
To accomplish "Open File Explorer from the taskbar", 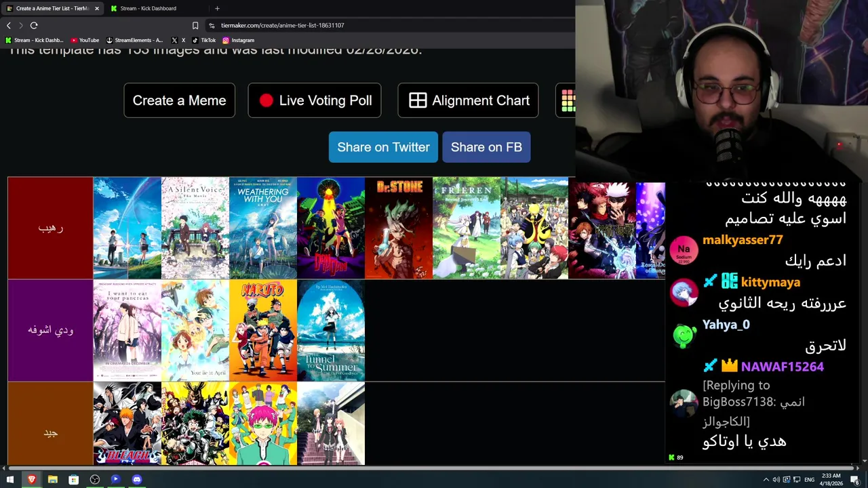I will coord(52,479).
